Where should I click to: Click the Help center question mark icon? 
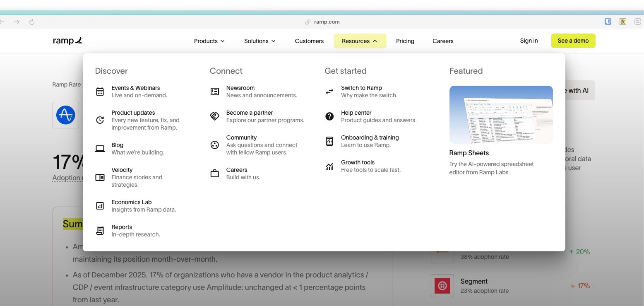pyautogui.click(x=329, y=116)
